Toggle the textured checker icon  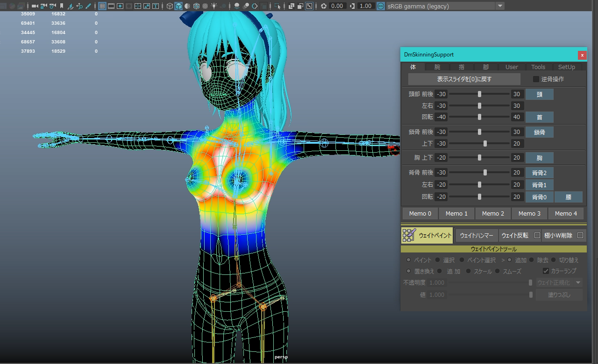click(x=205, y=6)
